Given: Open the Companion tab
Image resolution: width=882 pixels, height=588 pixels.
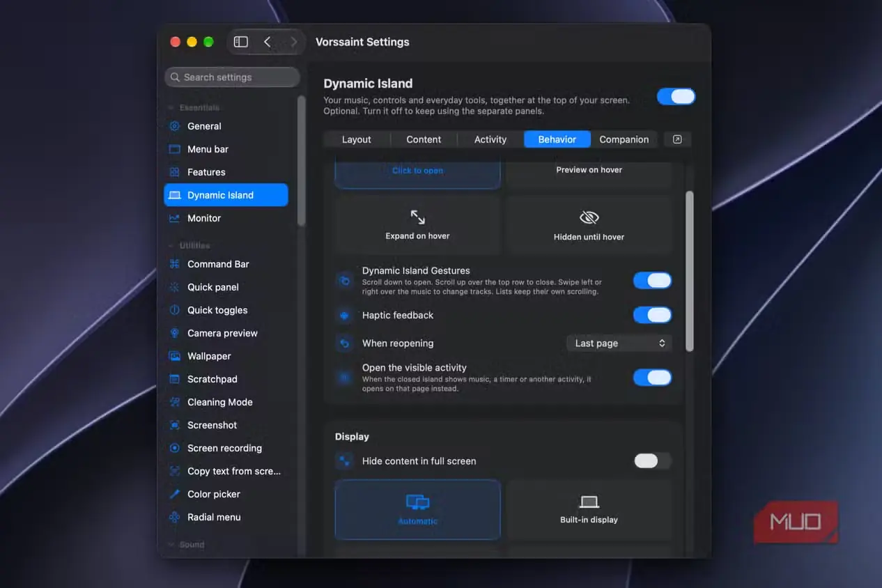Looking at the screenshot, I should (x=624, y=139).
